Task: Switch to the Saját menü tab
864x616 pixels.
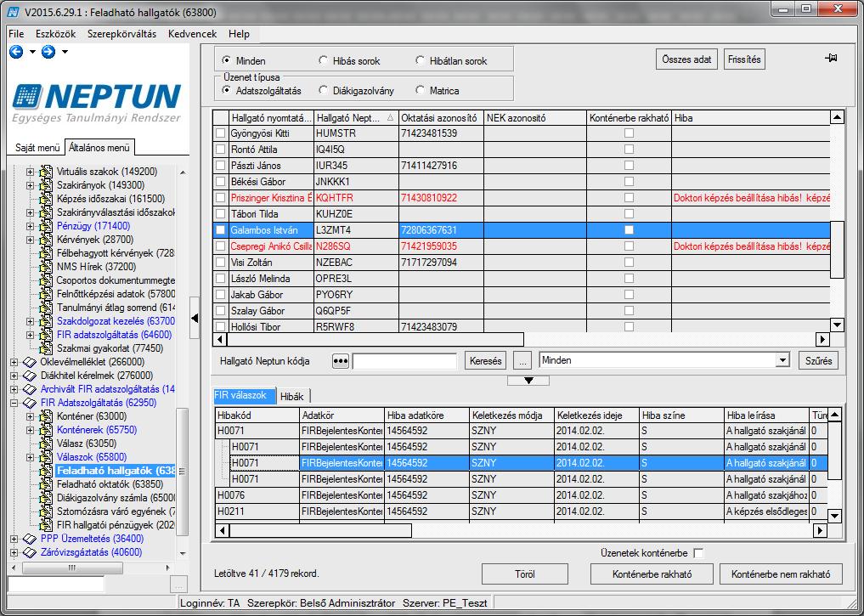Action: (37, 148)
